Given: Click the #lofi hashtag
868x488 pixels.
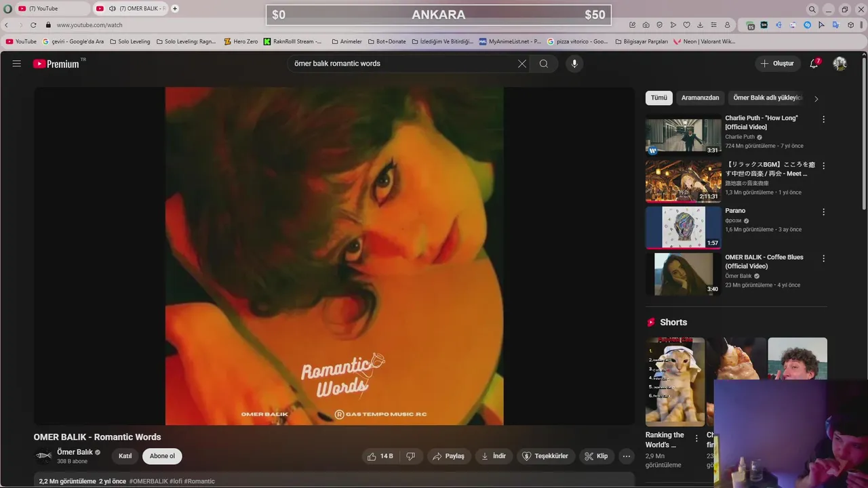Looking at the screenshot, I should (176, 481).
